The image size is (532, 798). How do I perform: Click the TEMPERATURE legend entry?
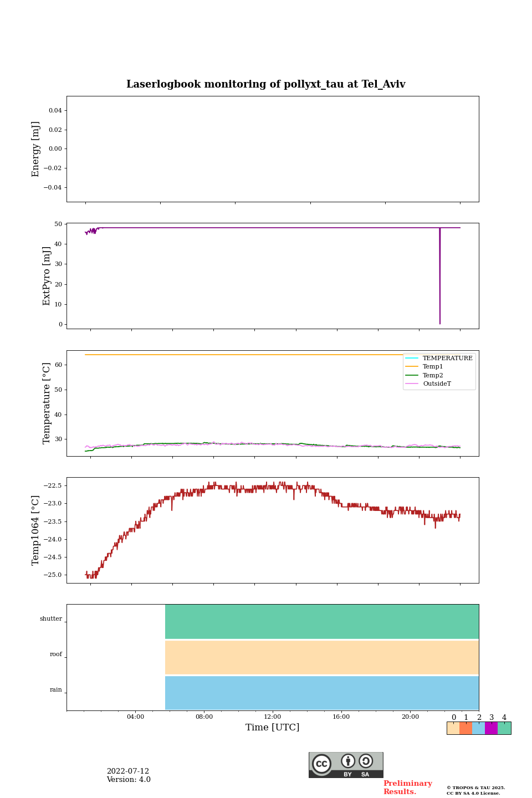coord(439,358)
